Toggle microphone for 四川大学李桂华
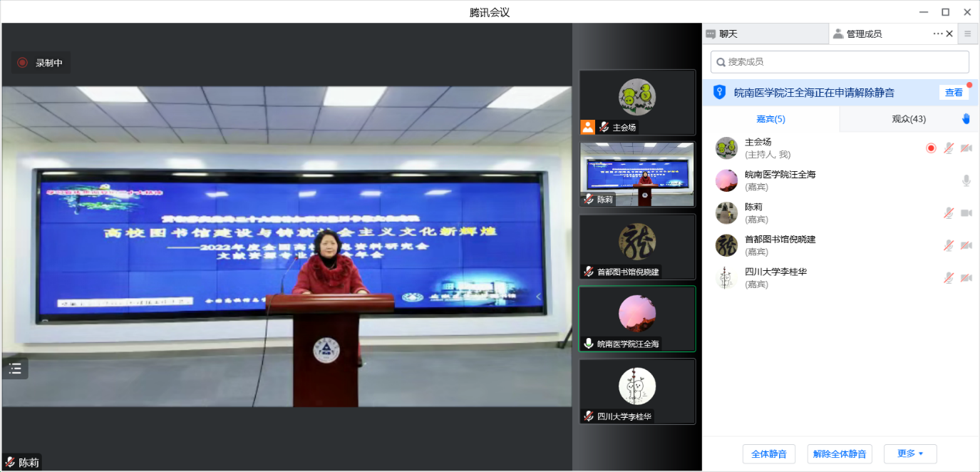The width and height of the screenshot is (980, 472). tap(949, 277)
